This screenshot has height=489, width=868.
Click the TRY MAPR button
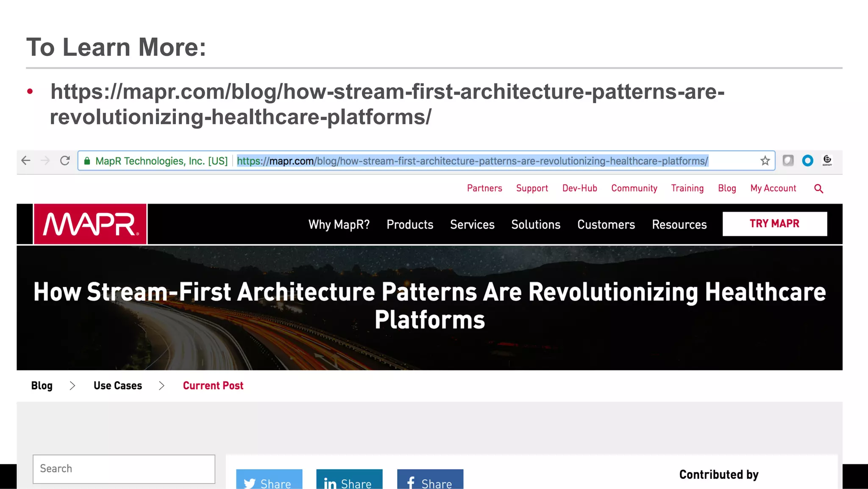click(775, 224)
